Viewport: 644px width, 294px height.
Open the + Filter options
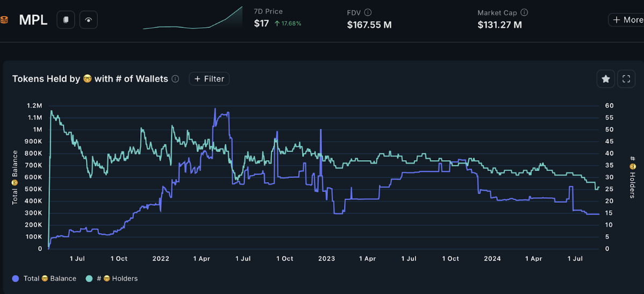(209, 79)
